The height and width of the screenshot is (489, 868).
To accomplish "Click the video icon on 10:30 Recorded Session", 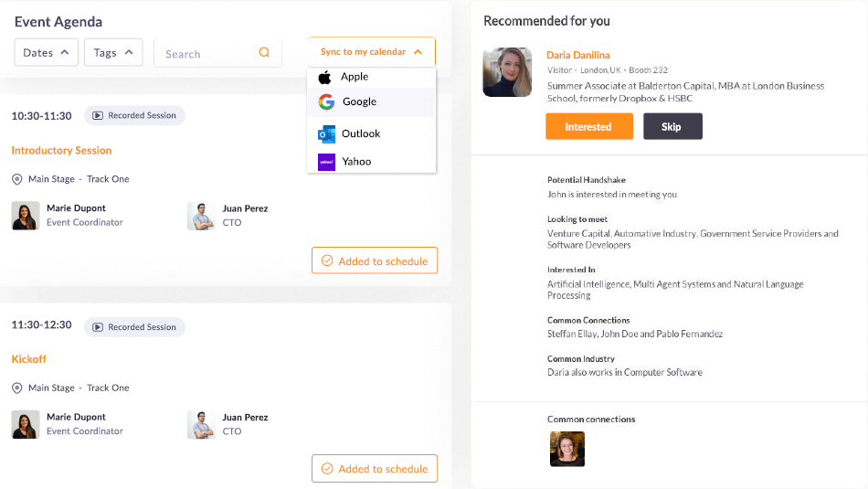I will coord(97,116).
